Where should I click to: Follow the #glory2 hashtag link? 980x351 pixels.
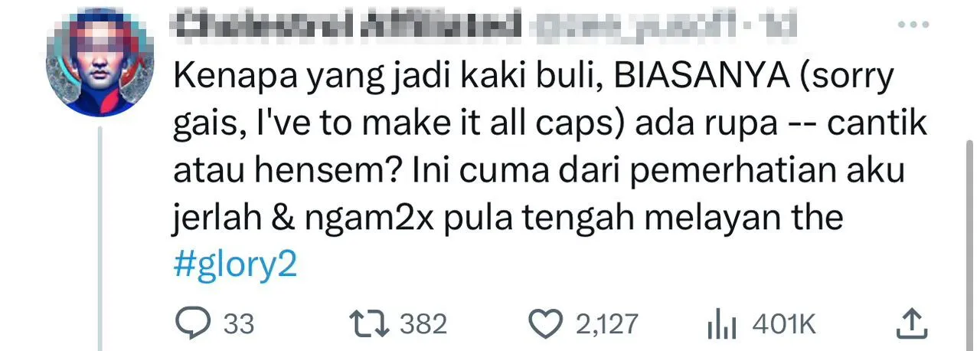pos(235,266)
